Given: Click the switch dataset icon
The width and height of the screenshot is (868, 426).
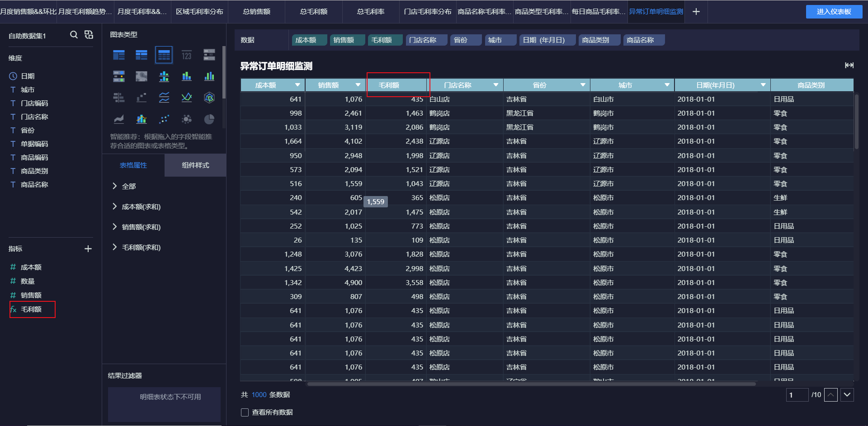Looking at the screenshot, I should 89,35.
